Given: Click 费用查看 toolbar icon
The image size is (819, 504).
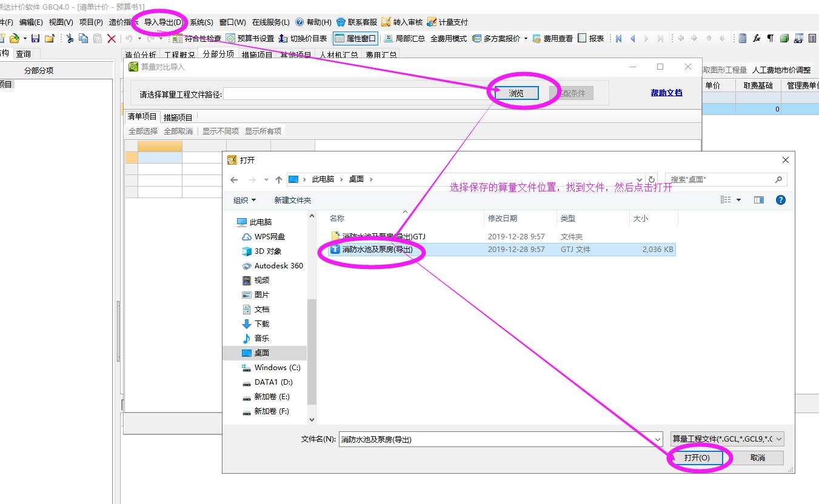Looking at the screenshot, I should (552, 38).
